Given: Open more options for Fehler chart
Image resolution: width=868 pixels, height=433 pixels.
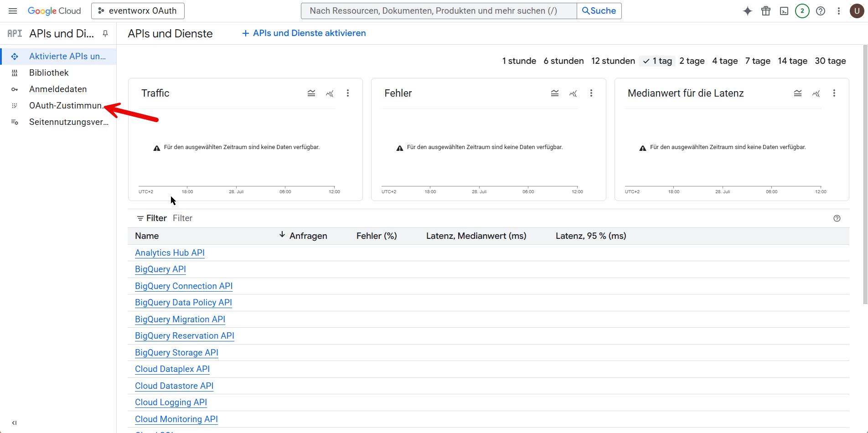Looking at the screenshot, I should [591, 93].
